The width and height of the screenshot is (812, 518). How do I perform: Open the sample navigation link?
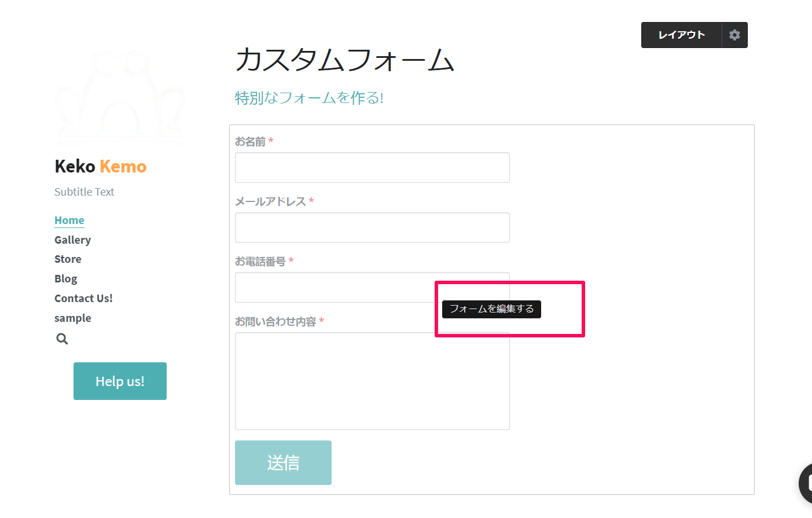click(72, 318)
